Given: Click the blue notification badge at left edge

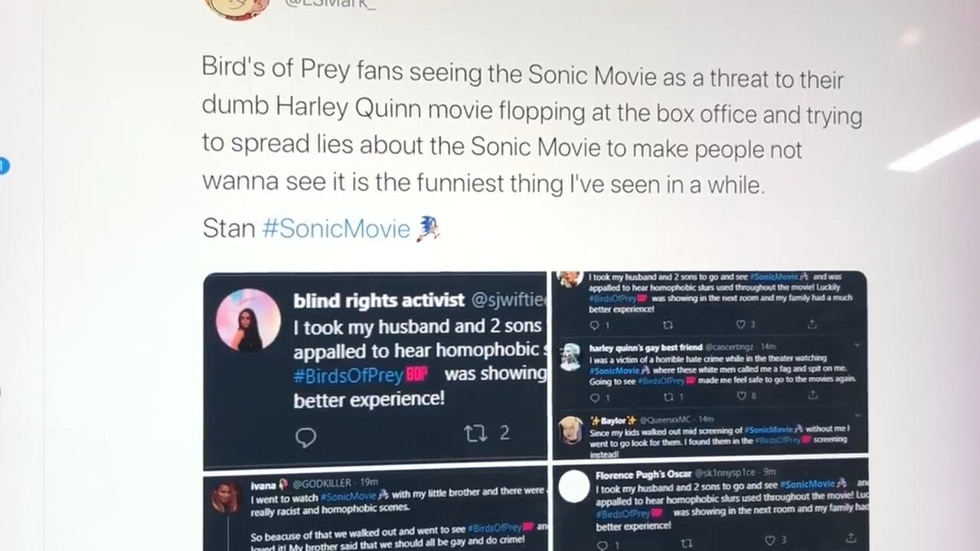Looking at the screenshot, I should tap(3, 165).
